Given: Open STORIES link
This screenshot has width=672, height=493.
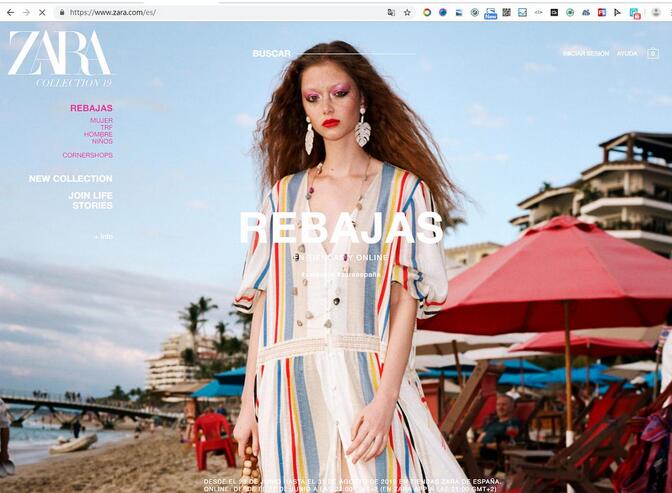Looking at the screenshot, I should click(93, 205).
